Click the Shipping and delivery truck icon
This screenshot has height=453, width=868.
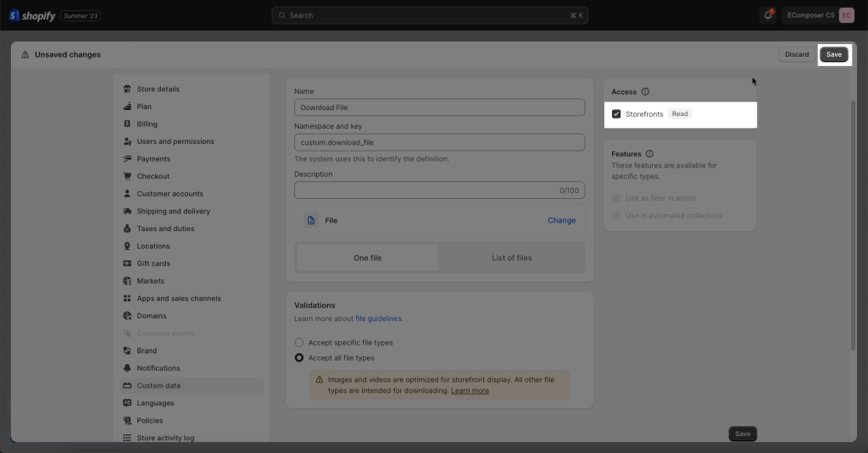tap(127, 211)
